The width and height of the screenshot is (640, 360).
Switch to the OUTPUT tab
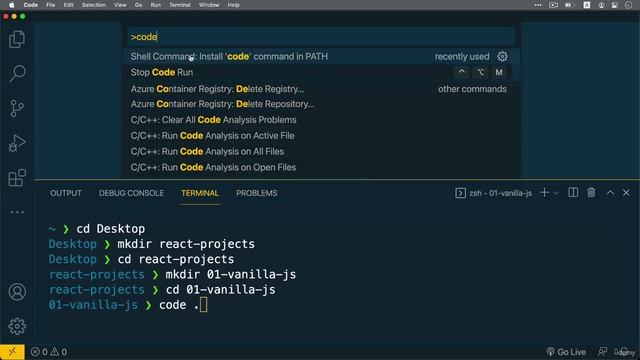tap(66, 193)
